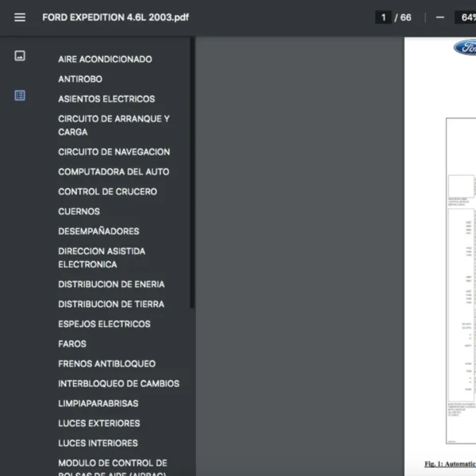Image resolution: width=476 pixels, height=476 pixels.
Task: Open the AIRE ACONDICIONADO bookmark
Action: tap(105, 59)
